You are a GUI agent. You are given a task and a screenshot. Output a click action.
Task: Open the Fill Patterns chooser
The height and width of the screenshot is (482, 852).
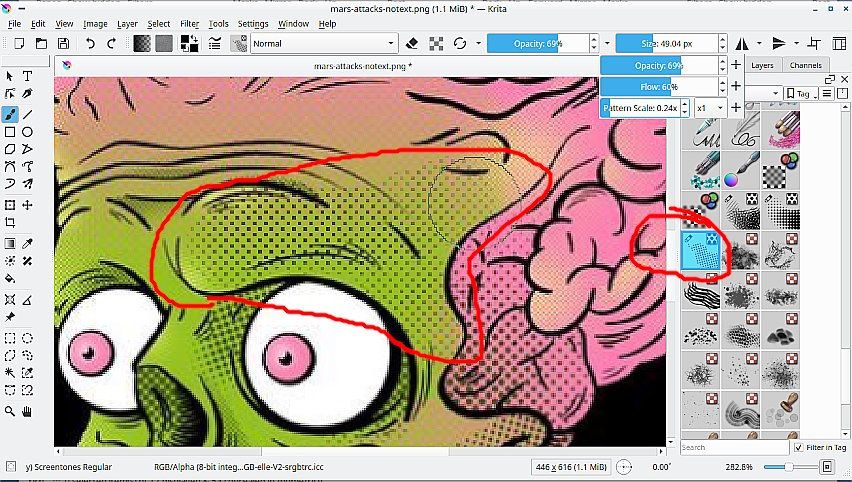coord(164,43)
